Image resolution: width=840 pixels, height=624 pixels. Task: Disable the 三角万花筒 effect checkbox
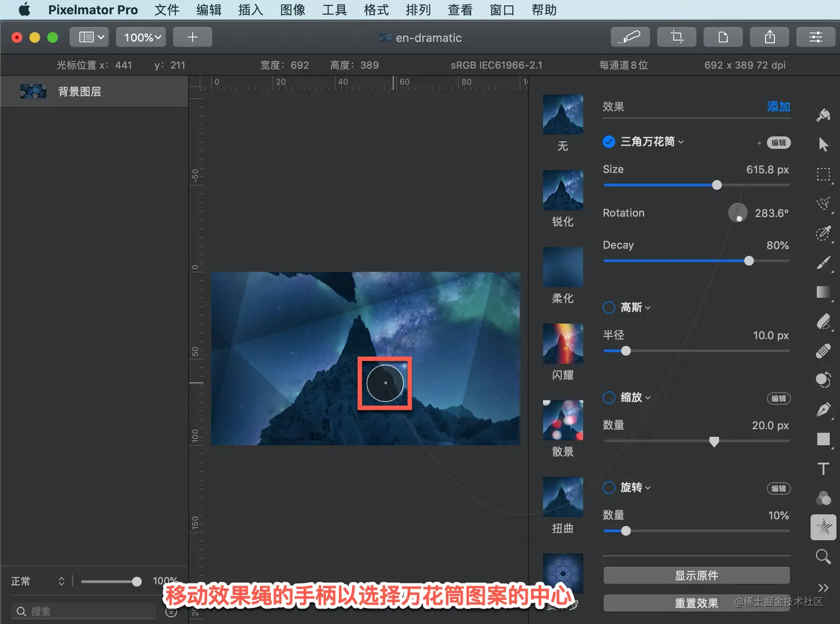click(609, 142)
